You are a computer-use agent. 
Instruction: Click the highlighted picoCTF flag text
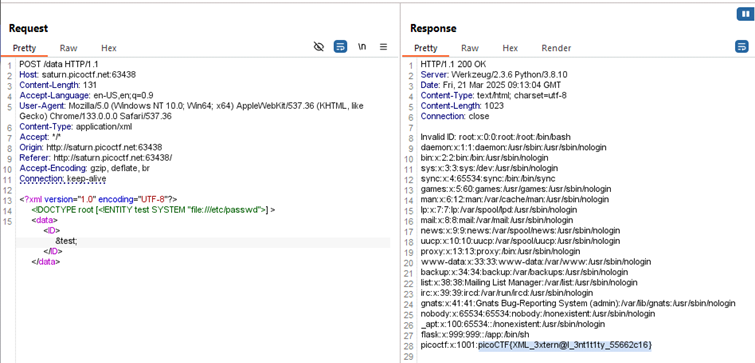coord(565,345)
